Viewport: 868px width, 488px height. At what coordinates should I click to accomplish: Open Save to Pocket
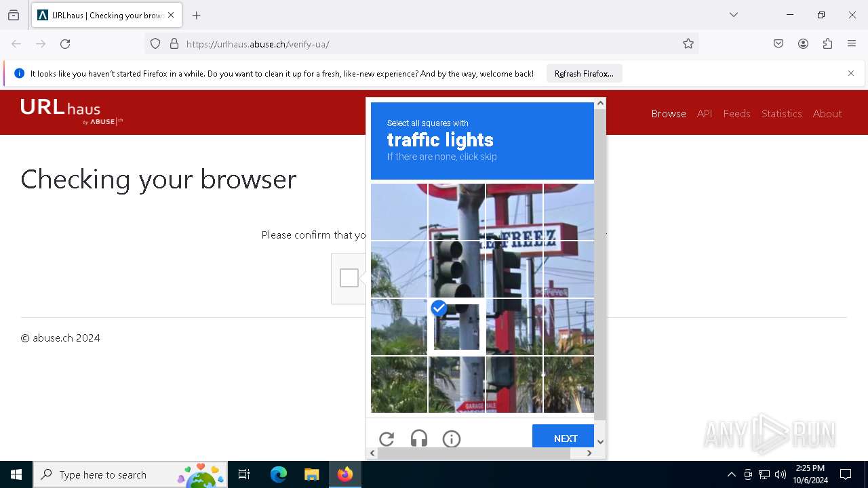778,44
